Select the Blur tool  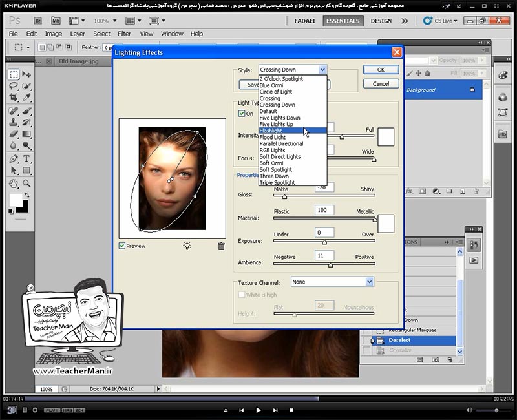point(14,145)
